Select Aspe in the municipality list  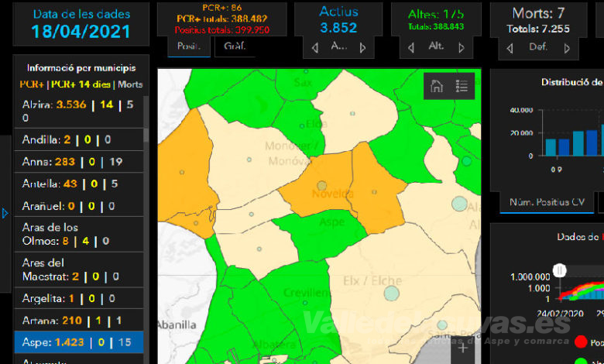(77, 342)
